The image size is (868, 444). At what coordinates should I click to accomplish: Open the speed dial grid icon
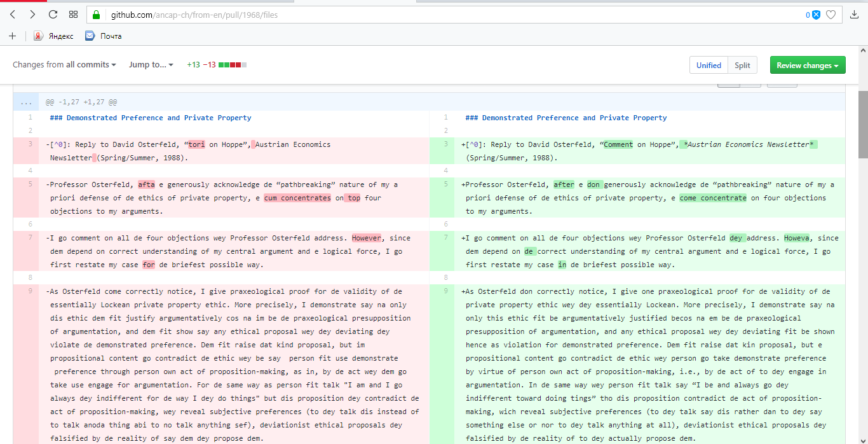(73, 14)
